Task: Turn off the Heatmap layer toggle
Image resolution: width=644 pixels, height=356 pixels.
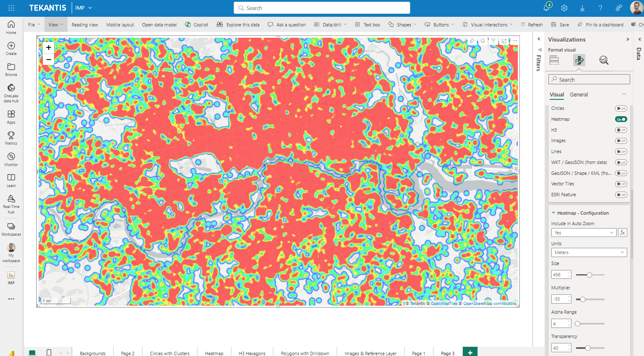Action: pyautogui.click(x=620, y=119)
